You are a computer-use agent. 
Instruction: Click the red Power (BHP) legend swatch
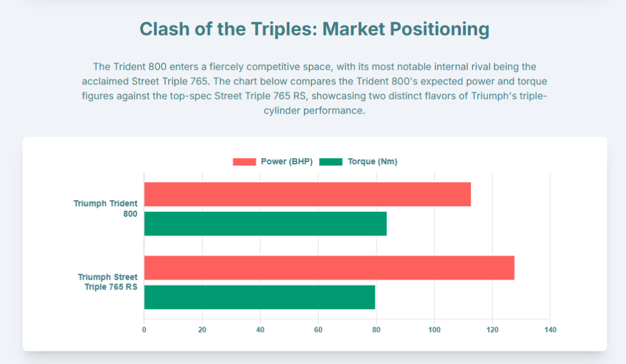tap(245, 162)
